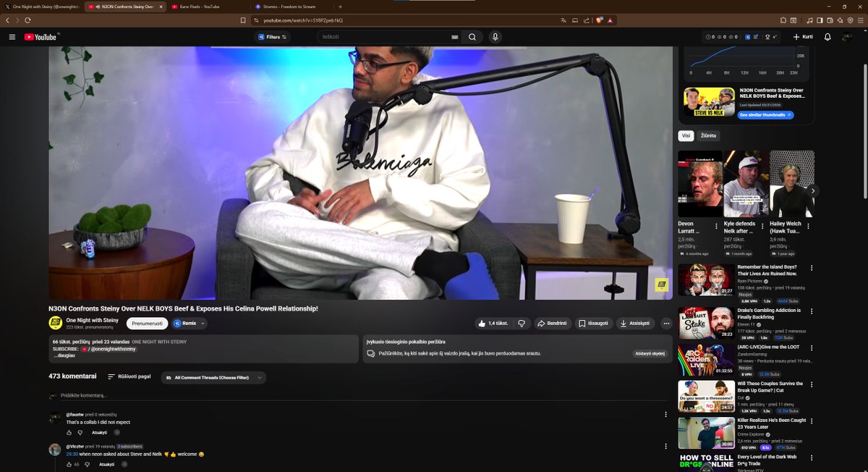Image resolution: width=868 pixels, height=472 pixels.
Task: Open the Filters extension button
Action: pos(272,37)
